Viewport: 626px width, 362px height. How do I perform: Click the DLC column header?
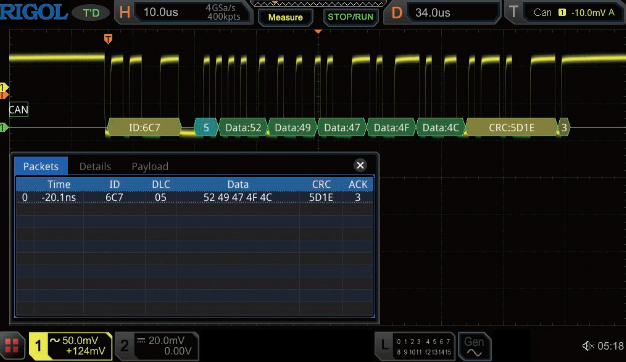coord(161,184)
